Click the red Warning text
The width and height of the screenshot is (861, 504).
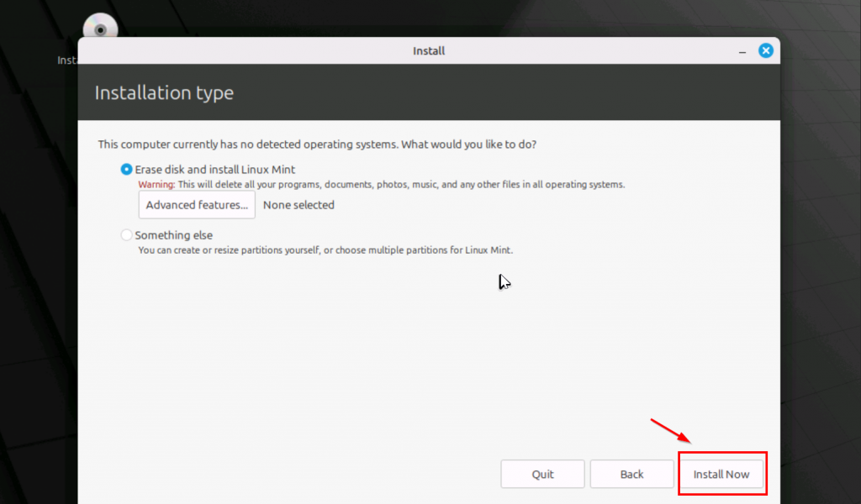pyautogui.click(x=156, y=184)
